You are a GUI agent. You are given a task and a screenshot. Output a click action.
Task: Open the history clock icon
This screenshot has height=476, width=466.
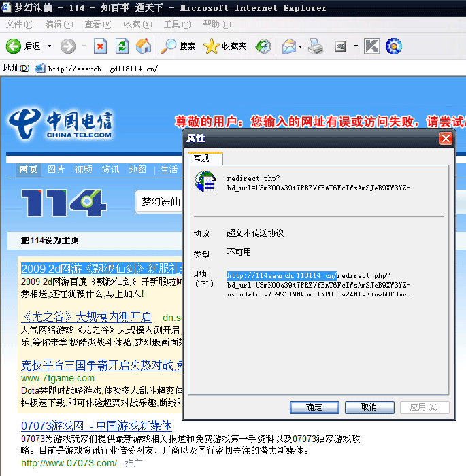point(263,46)
